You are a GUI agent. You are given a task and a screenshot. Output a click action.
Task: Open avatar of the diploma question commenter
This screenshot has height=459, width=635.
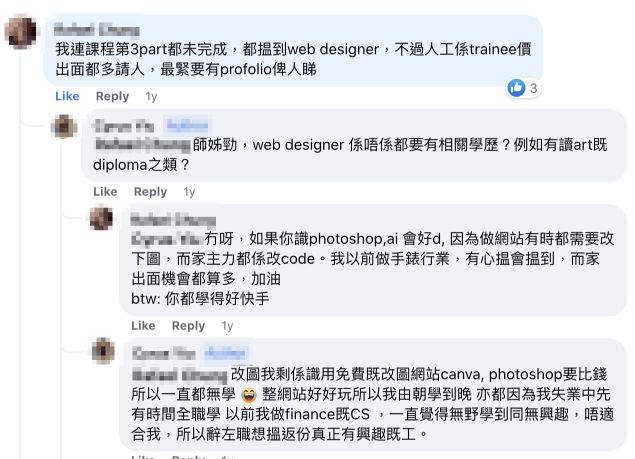tap(64, 126)
